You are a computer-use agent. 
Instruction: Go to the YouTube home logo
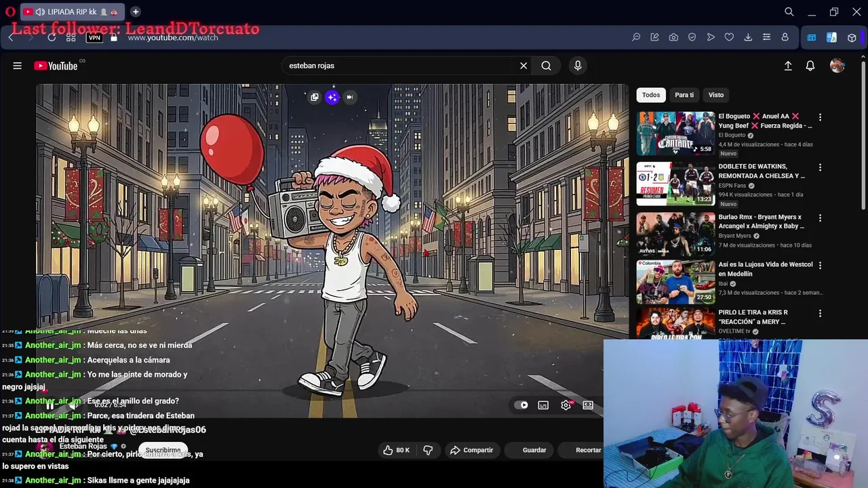[56, 66]
